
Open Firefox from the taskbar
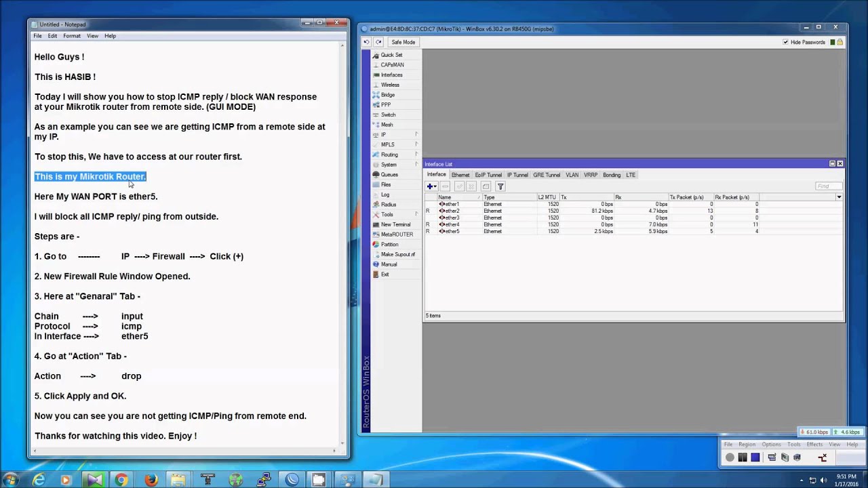(x=151, y=480)
